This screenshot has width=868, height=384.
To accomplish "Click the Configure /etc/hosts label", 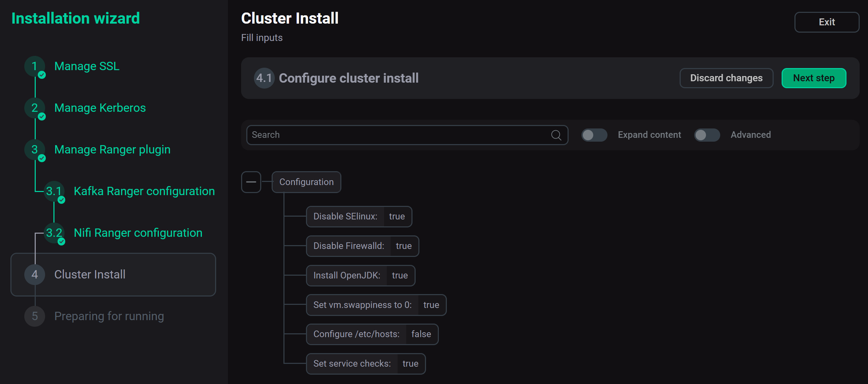I will point(357,334).
